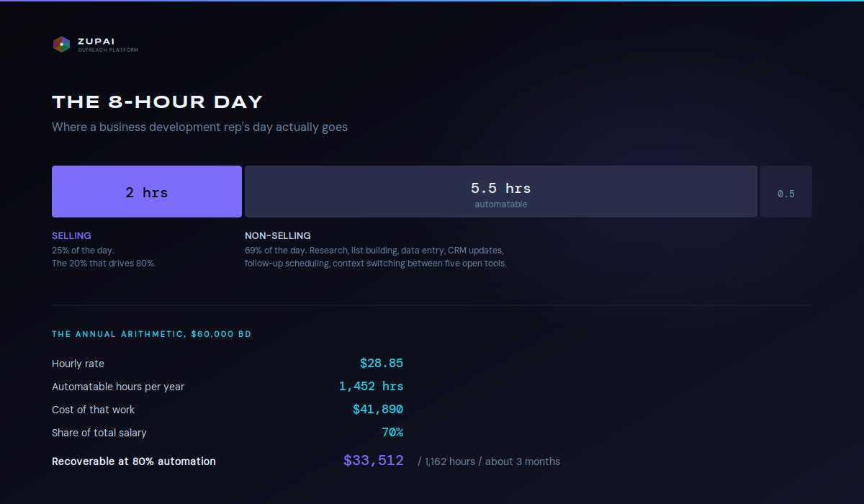Click the subtitle about the rep's day
Screen dimensions: 864x504
point(199,127)
